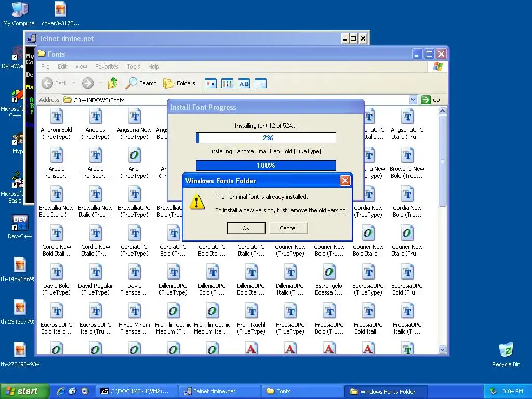Launch Internet Explorer from Quick Launch

pos(60,391)
